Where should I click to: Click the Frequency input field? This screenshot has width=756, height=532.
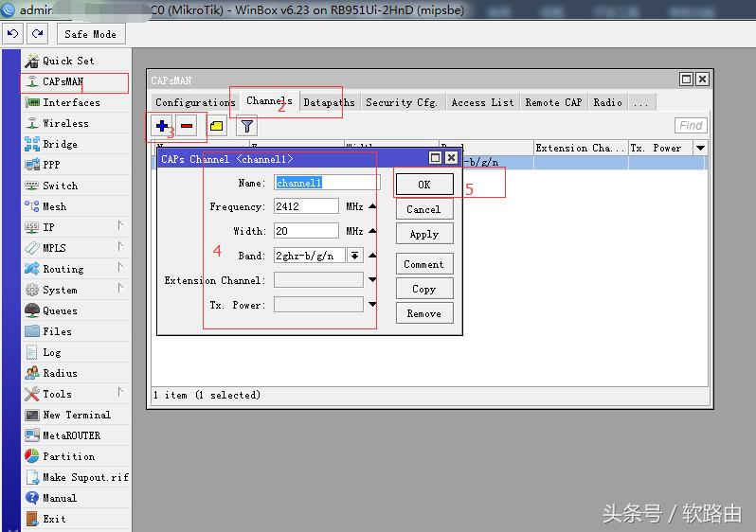(x=306, y=206)
